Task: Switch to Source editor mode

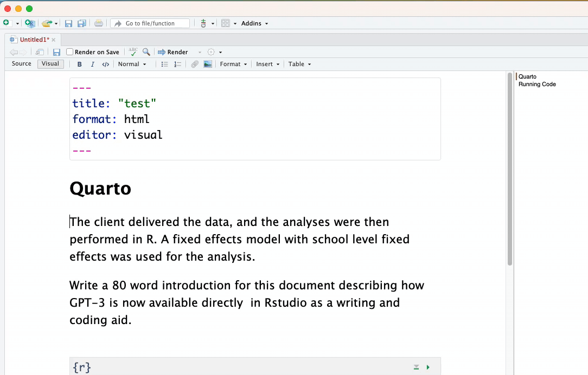Action: (21, 64)
